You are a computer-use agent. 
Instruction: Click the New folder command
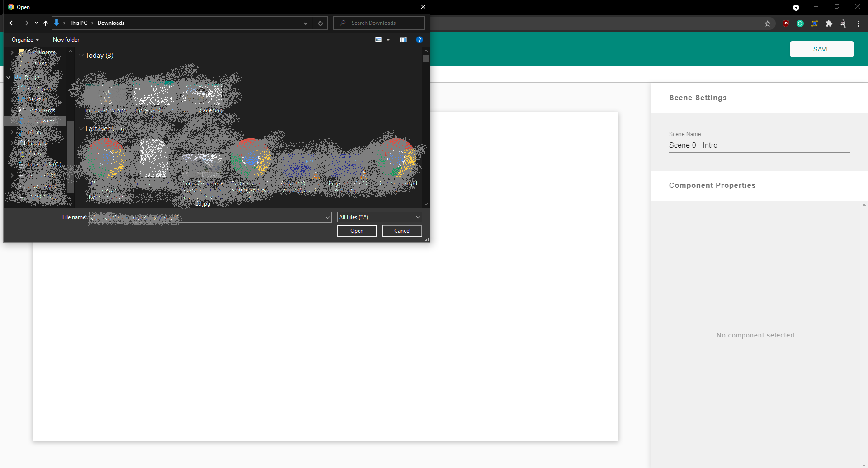(x=66, y=40)
